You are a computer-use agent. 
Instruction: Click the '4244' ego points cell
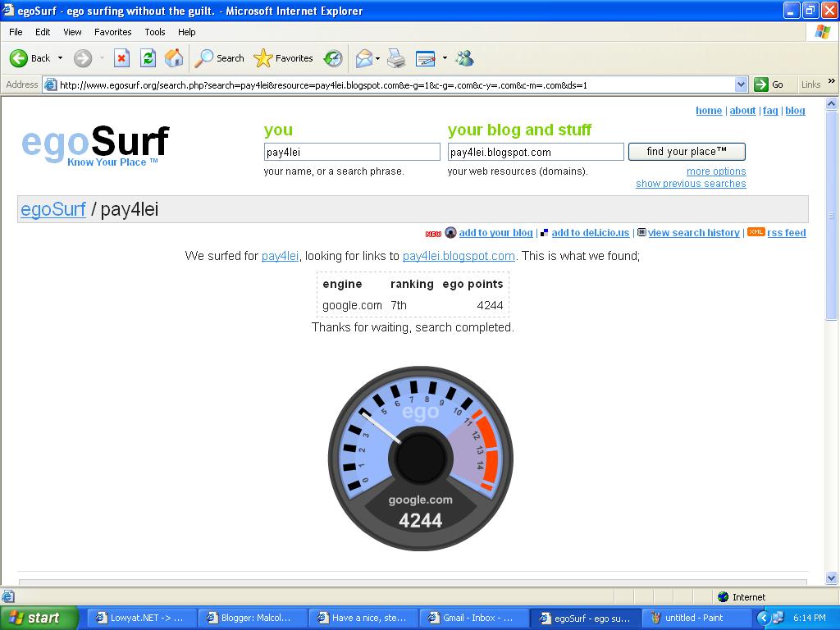(x=490, y=305)
